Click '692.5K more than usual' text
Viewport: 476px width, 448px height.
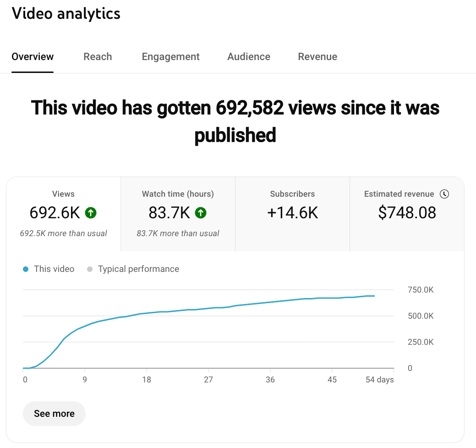pyautogui.click(x=63, y=233)
